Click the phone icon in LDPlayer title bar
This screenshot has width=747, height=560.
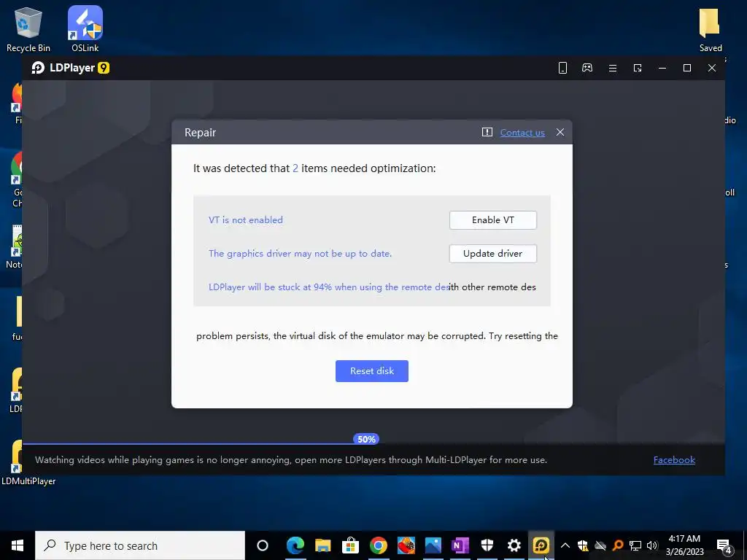(x=562, y=68)
